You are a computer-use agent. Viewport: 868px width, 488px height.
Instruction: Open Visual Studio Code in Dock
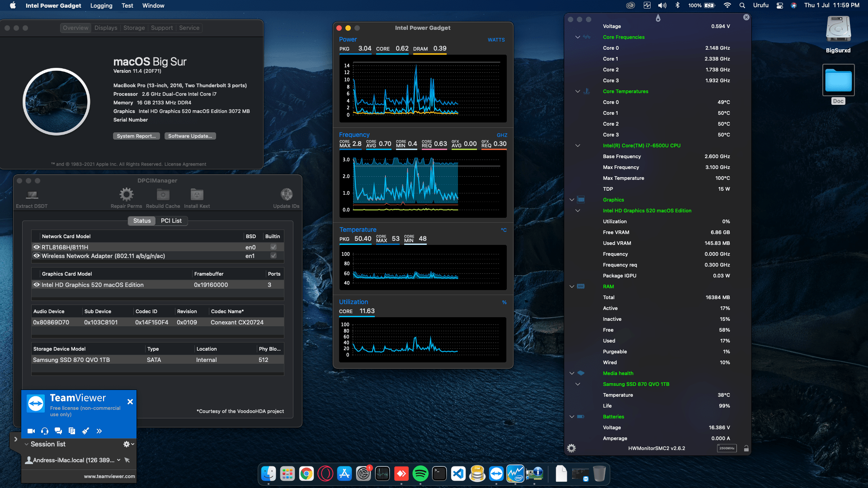[x=458, y=474]
